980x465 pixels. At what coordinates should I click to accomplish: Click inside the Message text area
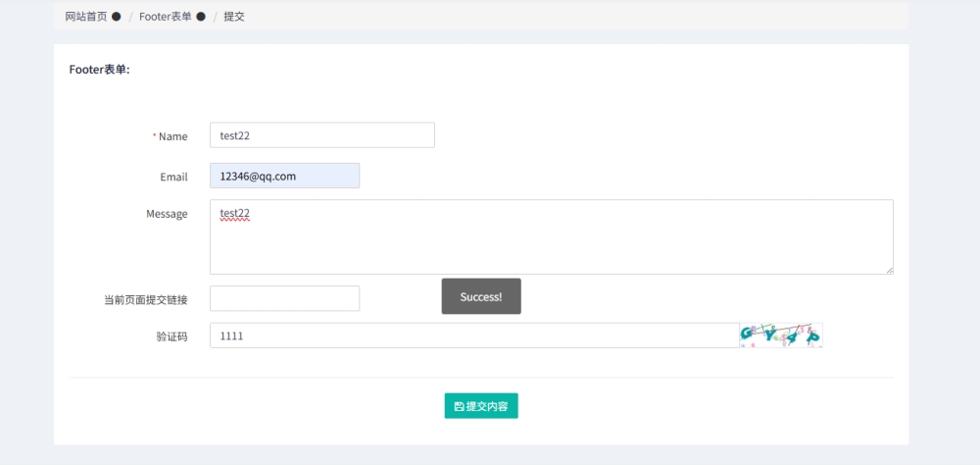[x=551, y=237]
